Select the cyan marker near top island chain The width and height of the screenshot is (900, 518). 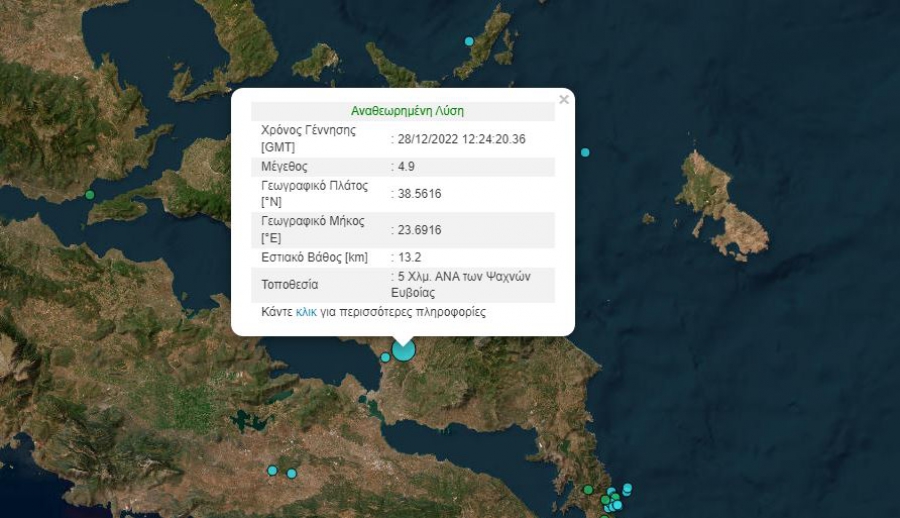tap(469, 41)
